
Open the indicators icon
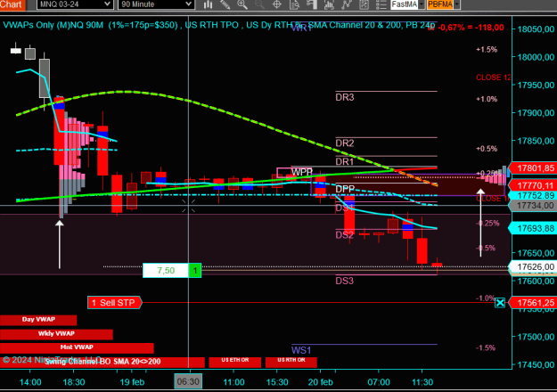[329, 4]
